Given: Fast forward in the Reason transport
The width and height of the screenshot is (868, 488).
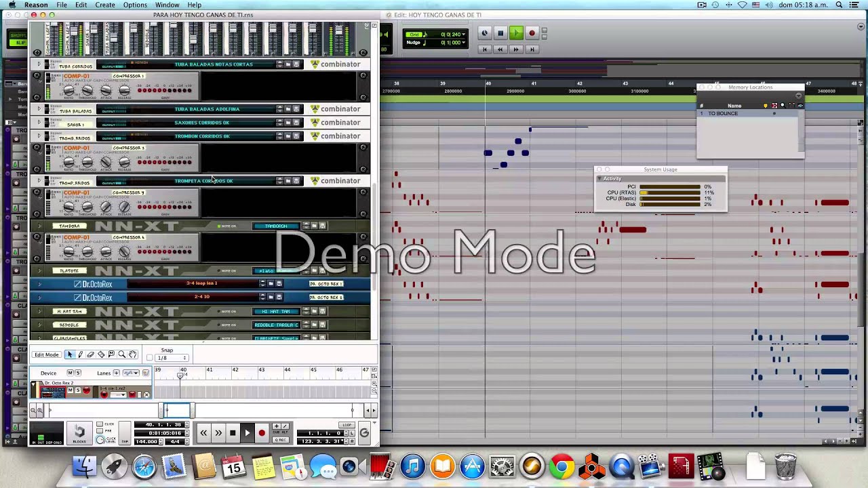Looking at the screenshot, I should 218,433.
